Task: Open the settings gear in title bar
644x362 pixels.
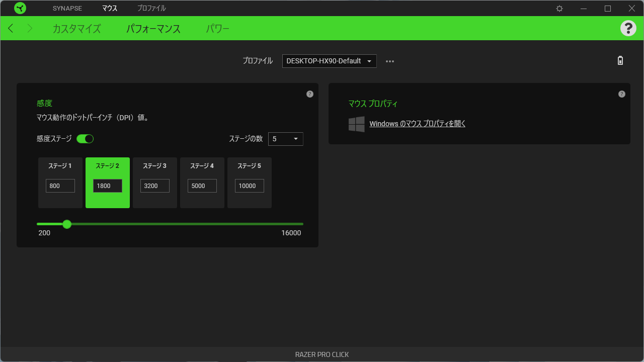Action: [559, 9]
